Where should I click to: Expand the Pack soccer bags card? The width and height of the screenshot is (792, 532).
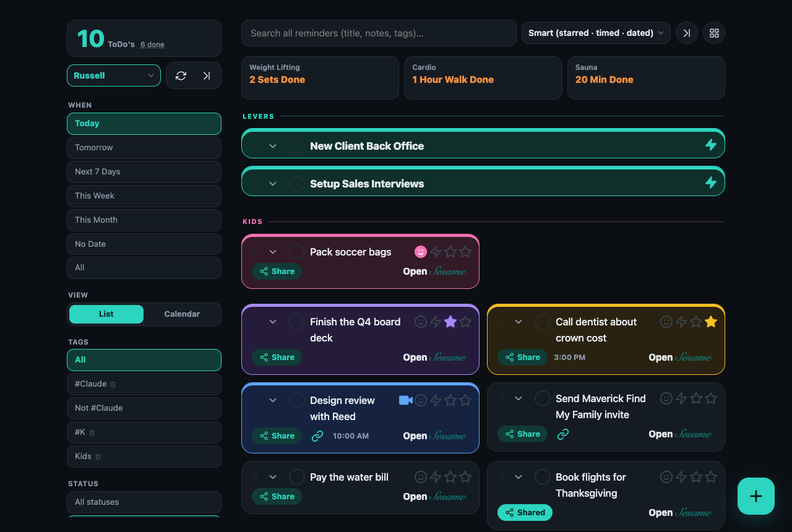[x=273, y=252]
